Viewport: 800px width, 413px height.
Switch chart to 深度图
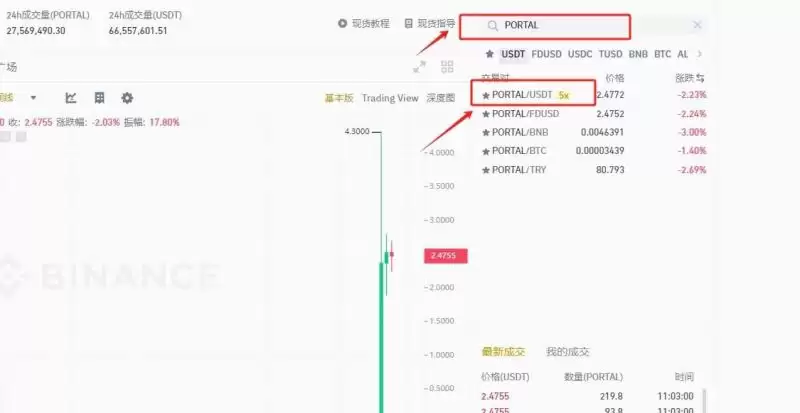click(441, 98)
